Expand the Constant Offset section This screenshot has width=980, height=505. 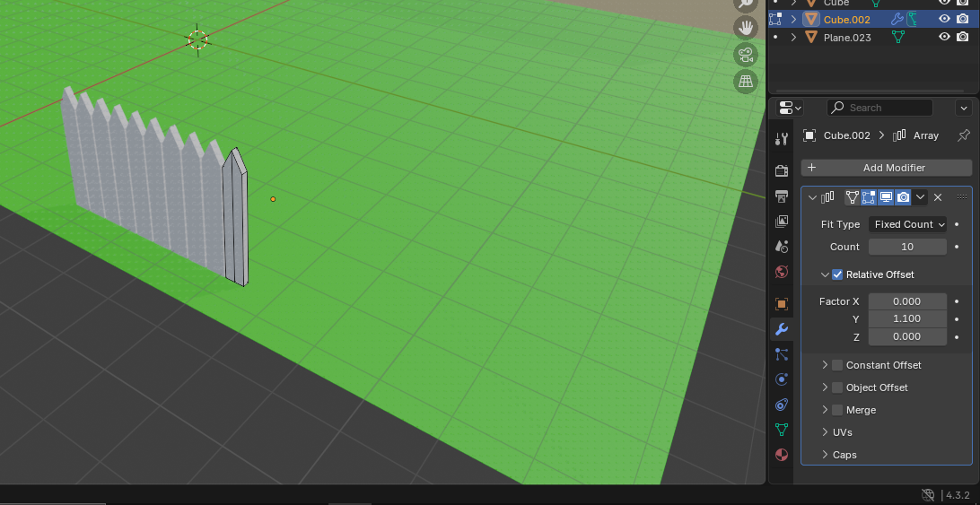(x=825, y=365)
